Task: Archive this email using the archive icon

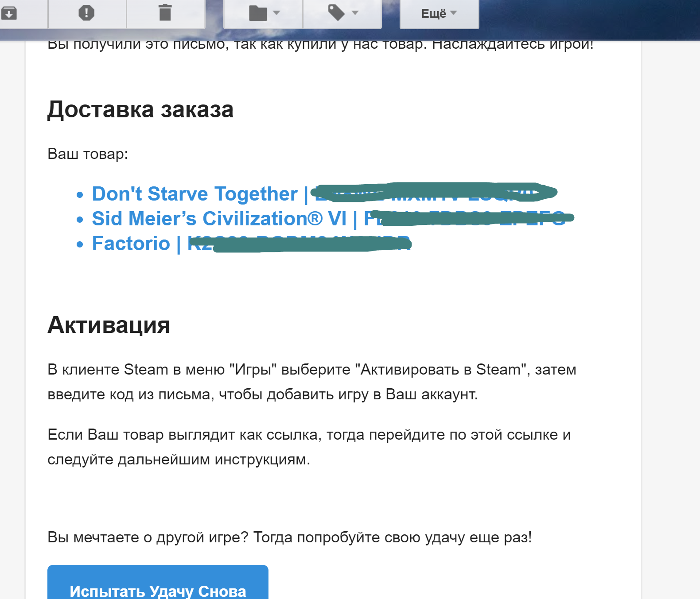Action: [x=9, y=13]
